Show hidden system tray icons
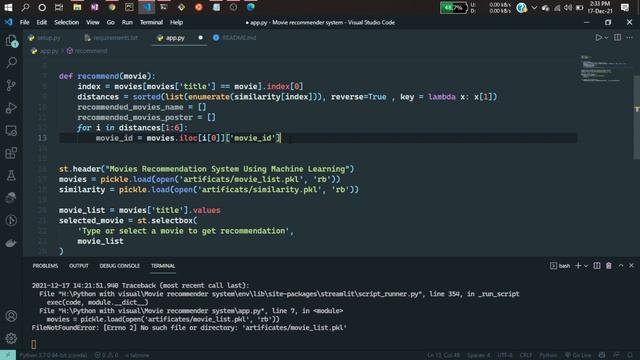Viewport: 640px width, 360px height. (x=534, y=8)
